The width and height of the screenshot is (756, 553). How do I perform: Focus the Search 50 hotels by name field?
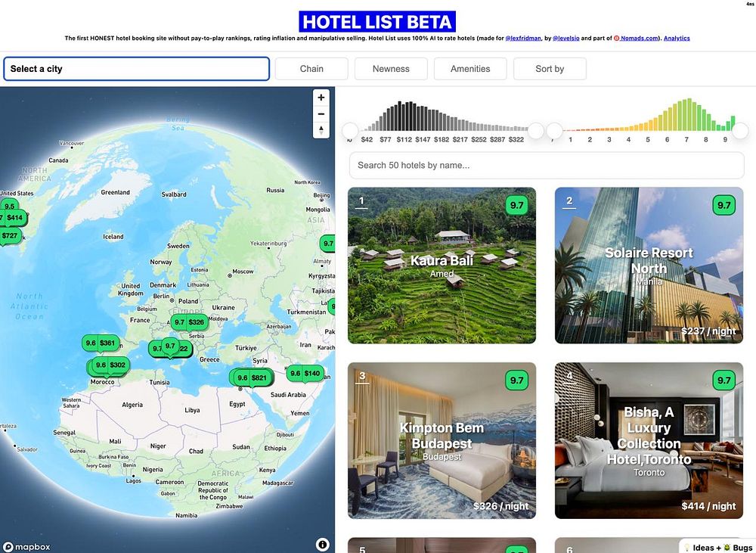click(547, 165)
